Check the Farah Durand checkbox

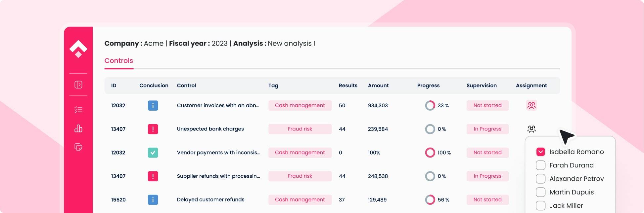point(540,165)
